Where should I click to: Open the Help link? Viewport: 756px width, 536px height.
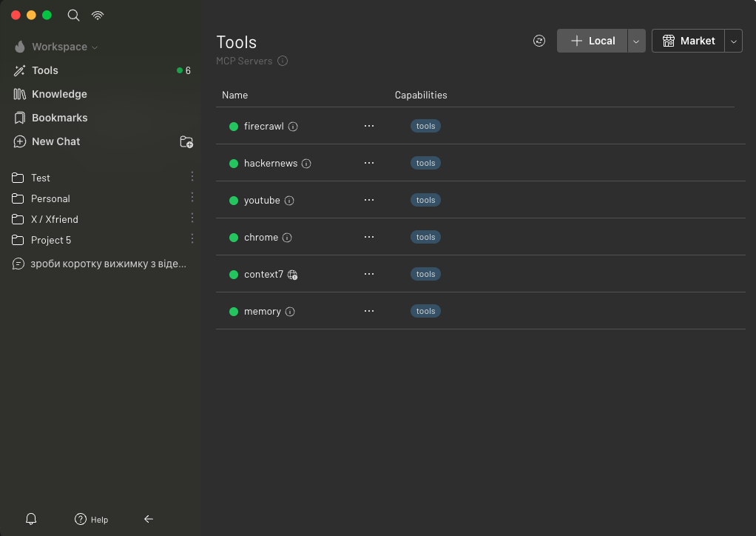click(92, 519)
